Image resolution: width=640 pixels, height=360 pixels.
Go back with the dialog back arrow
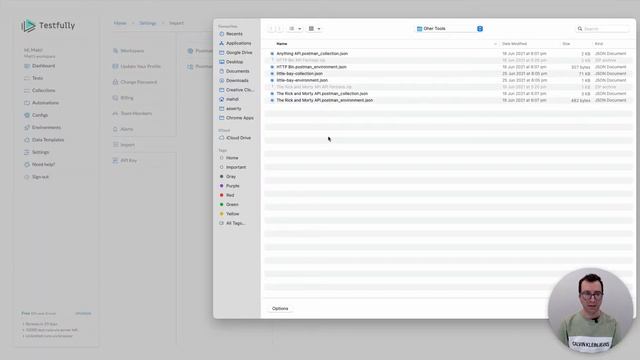pyautogui.click(x=271, y=29)
